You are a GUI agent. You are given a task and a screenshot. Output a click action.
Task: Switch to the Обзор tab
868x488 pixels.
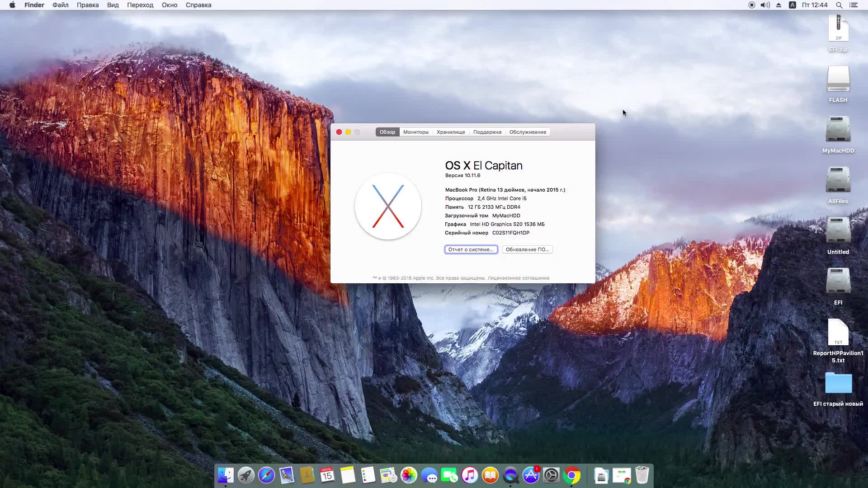387,132
